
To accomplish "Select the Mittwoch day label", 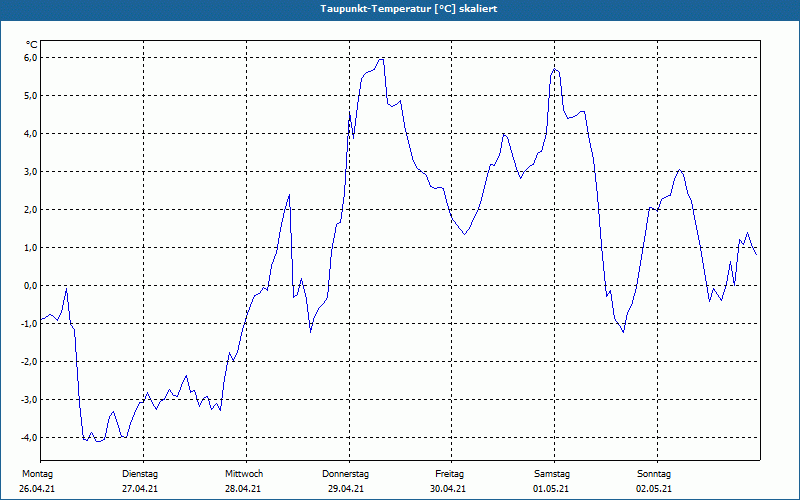I will click(x=244, y=474).
